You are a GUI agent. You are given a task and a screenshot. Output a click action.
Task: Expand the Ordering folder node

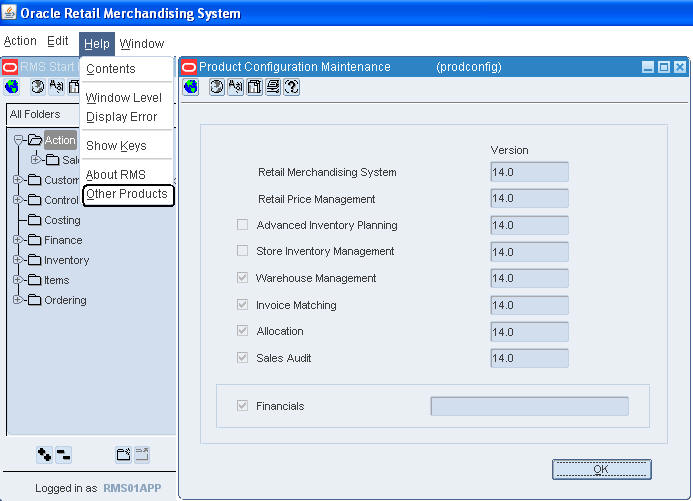coord(17,300)
